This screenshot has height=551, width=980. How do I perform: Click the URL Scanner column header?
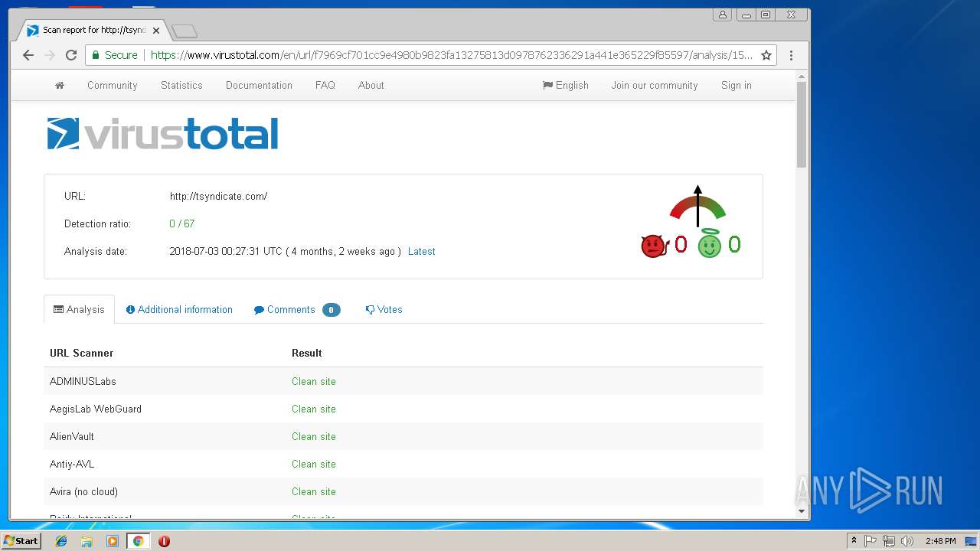click(82, 353)
